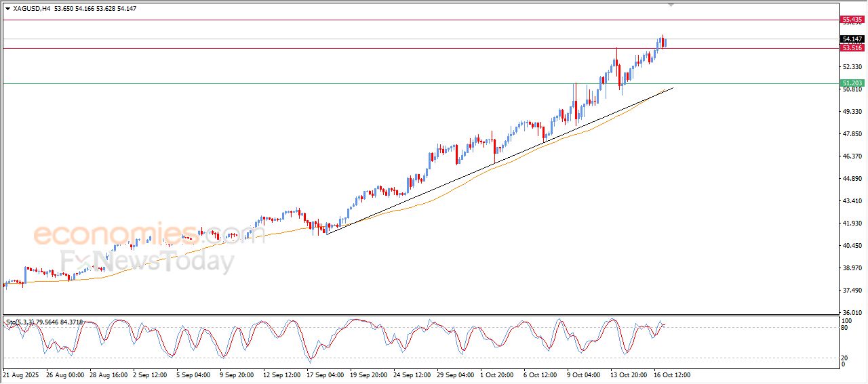Viewport: 868px width, 384px height.
Task: Click the FxNewsToday watermark logo
Action: tap(147, 261)
